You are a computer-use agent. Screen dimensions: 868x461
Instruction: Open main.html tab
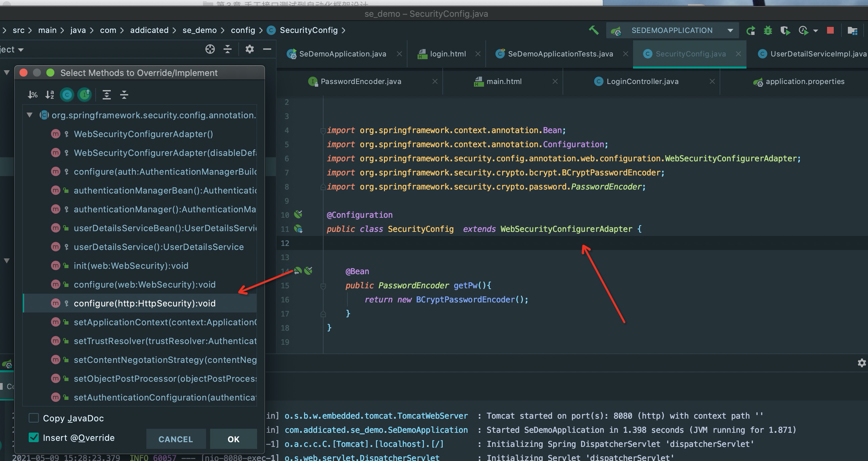pyautogui.click(x=503, y=82)
